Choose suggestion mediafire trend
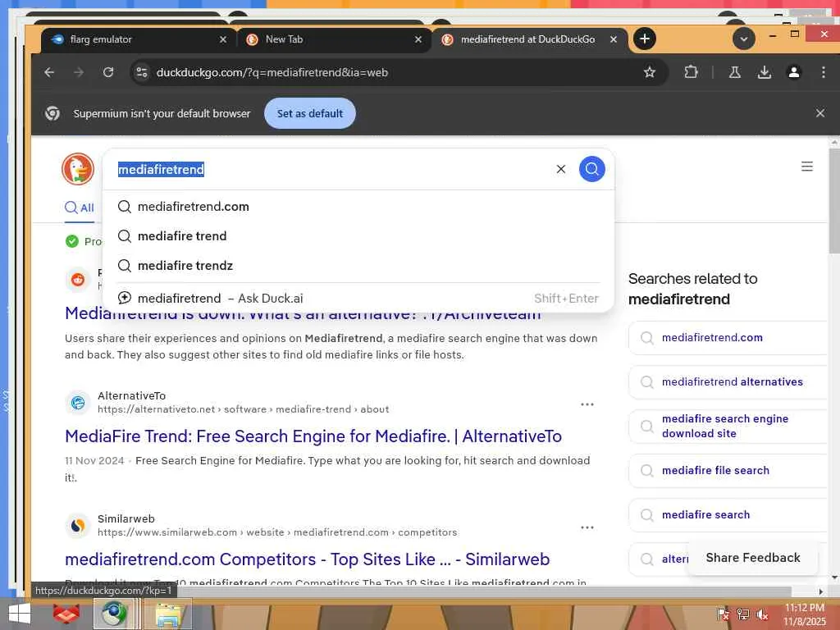The height and width of the screenshot is (630, 840). point(358,235)
